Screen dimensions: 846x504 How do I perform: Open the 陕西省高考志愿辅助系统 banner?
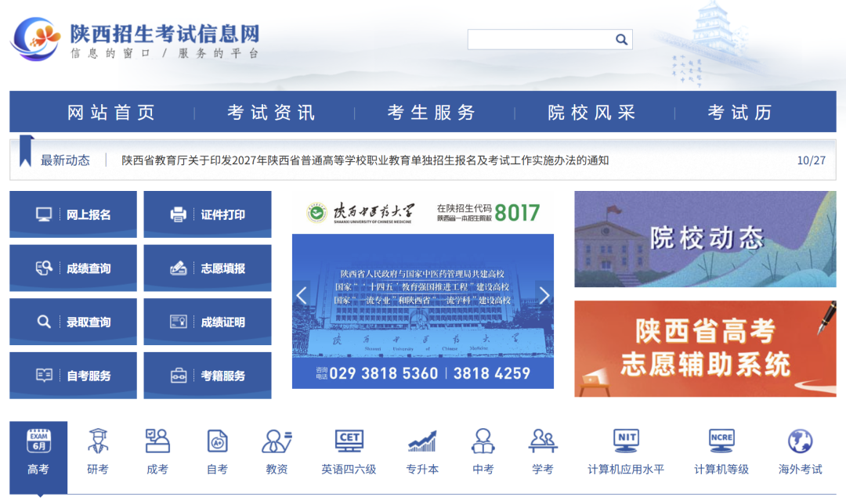(x=705, y=349)
